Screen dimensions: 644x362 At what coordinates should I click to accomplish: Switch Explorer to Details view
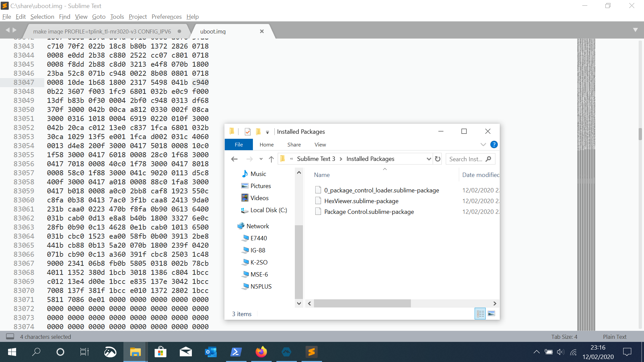[x=480, y=314]
